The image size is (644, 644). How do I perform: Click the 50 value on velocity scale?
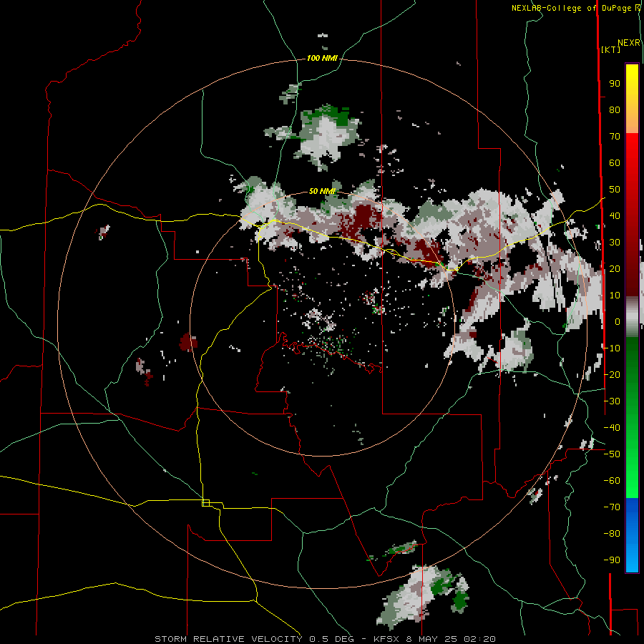point(615,190)
